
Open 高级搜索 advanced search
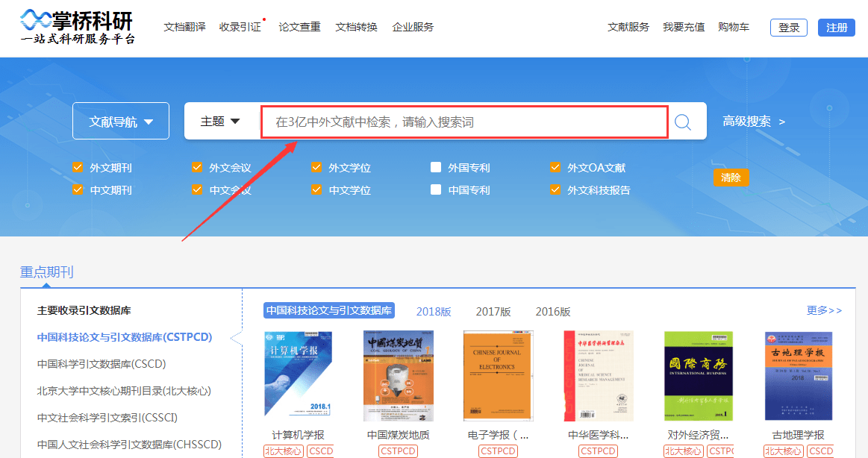[x=753, y=122]
